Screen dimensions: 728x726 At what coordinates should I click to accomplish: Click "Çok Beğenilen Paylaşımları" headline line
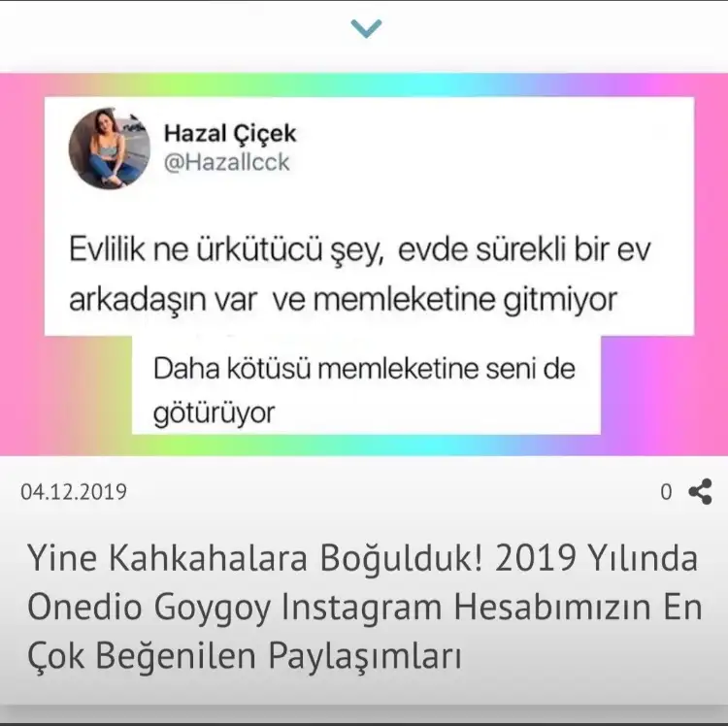pos(245,656)
